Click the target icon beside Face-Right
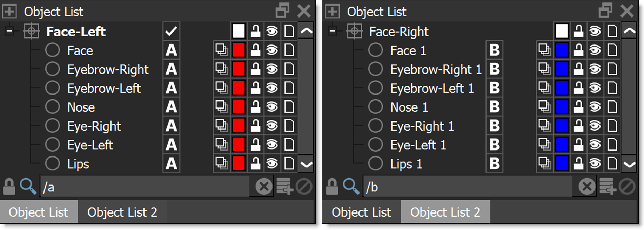Screen dimensions: 644x230 tap(354, 32)
